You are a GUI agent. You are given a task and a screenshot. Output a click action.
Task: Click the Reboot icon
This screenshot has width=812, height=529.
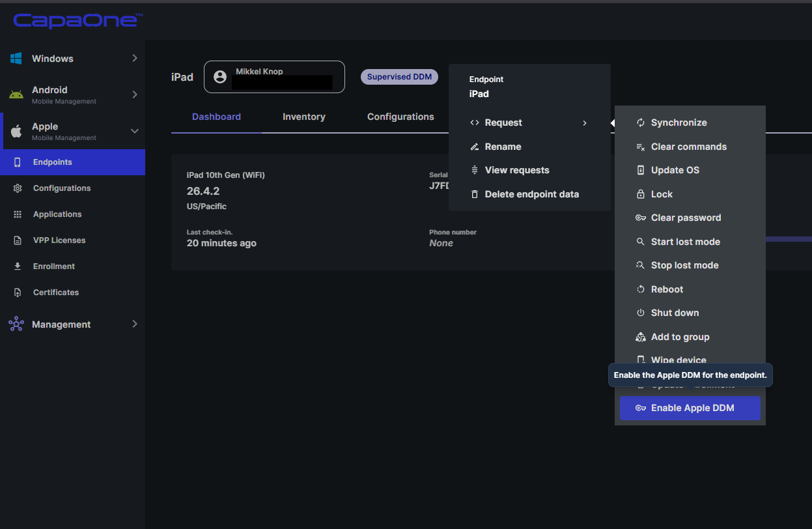[x=641, y=289]
